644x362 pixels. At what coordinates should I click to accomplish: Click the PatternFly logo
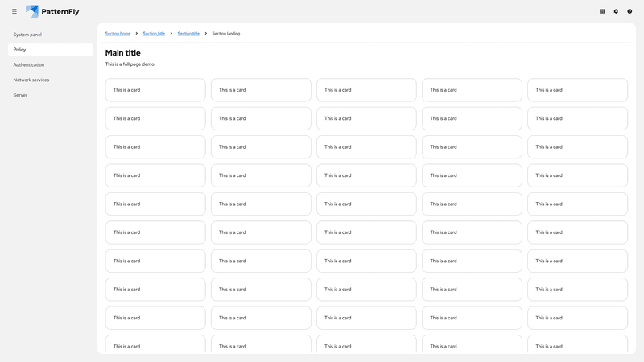(x=52, y=11)
